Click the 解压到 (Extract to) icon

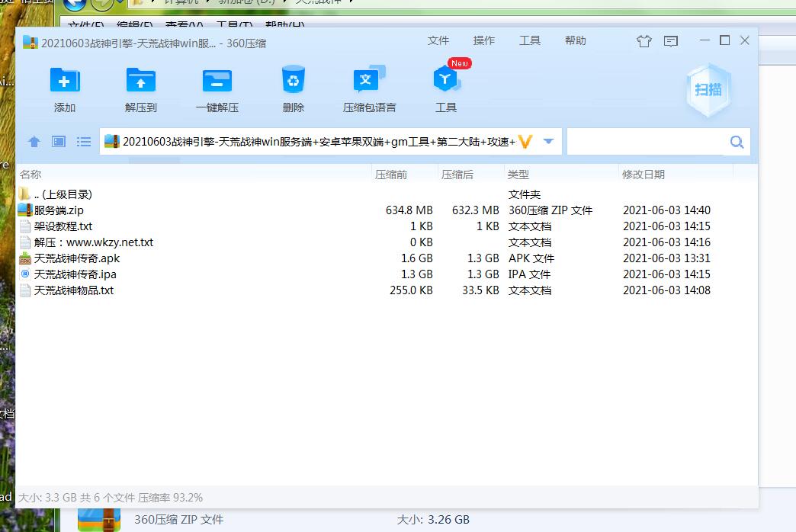(141, 80)
